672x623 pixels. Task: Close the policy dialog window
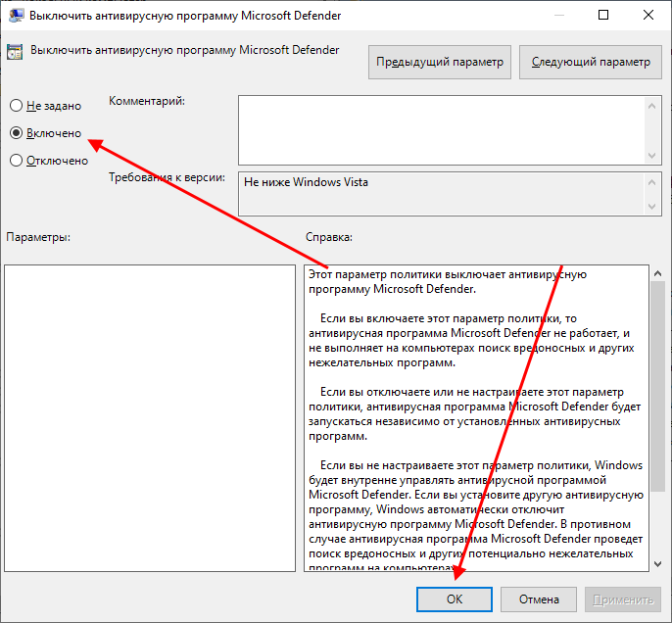coord(648,15)
